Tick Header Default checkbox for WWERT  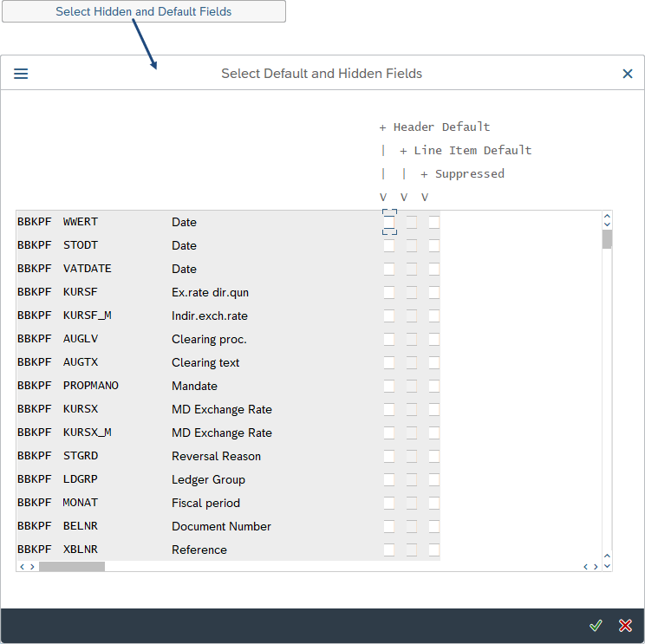(x=389, y=222)
